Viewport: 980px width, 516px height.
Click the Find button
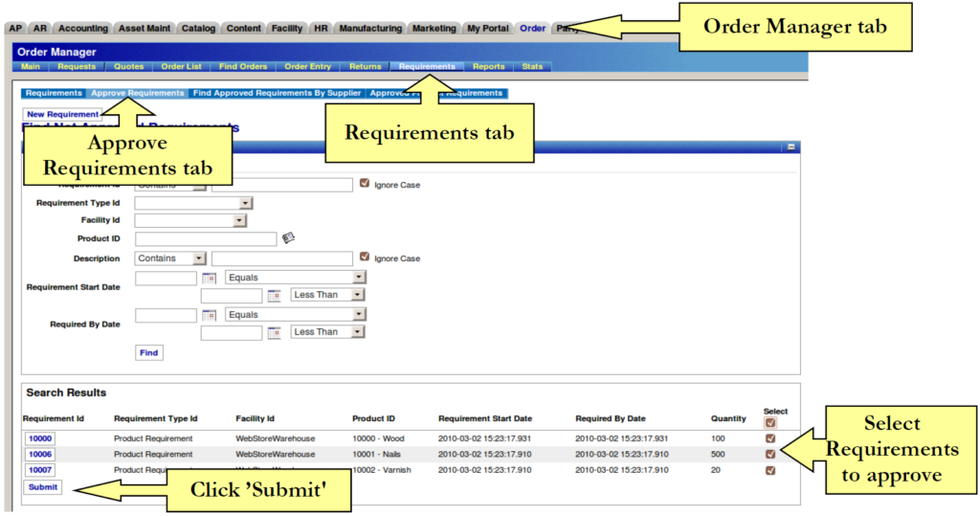[x=148, y=352]
